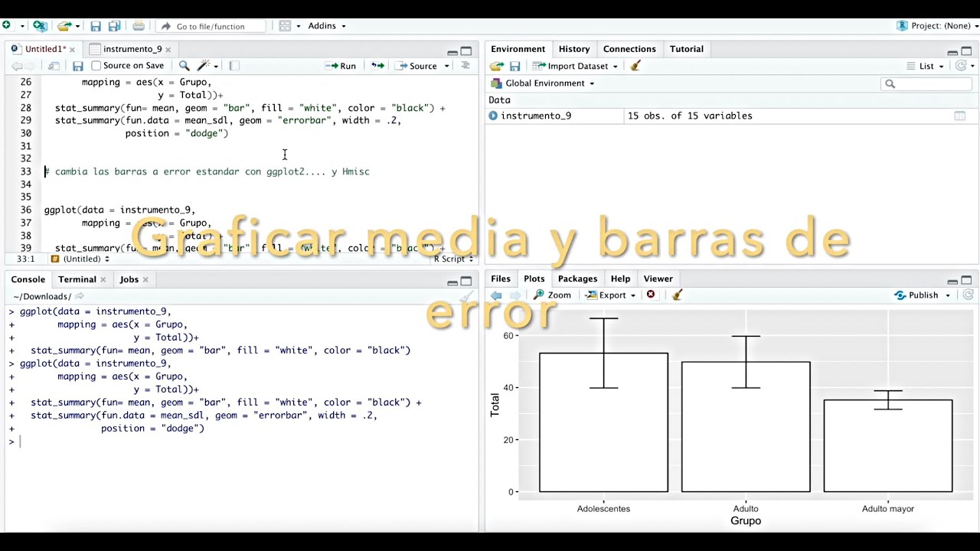The image size is (980, 551).
Task: Switch to the Terminal tab
Action: [77, 279]
